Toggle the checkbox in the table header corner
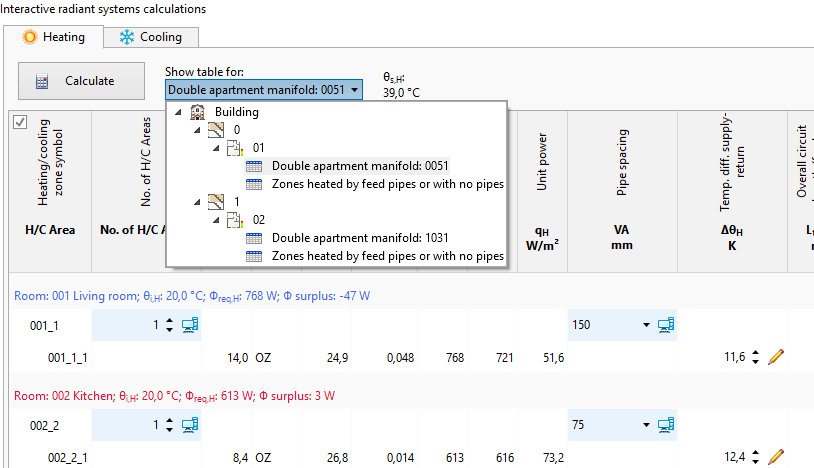 pos(19,122)
